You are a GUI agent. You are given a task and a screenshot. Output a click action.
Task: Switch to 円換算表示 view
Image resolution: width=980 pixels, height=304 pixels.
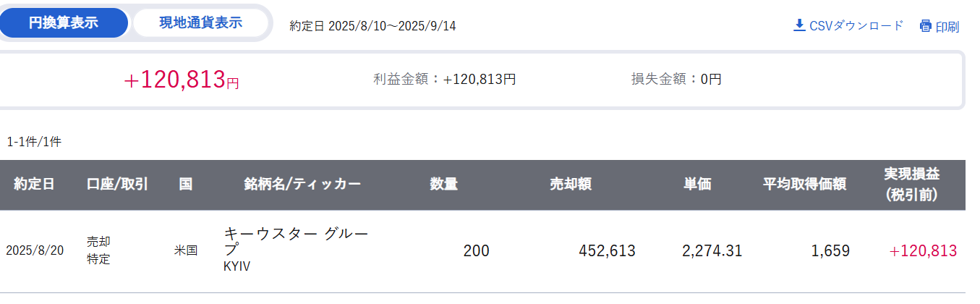pyautogui.click(x=64, y=22)
